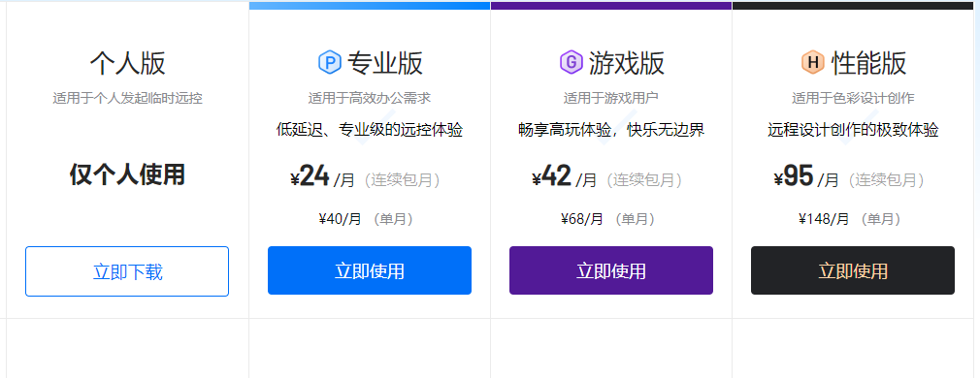Choose the ¥40/月 单月 price option
The height and width of the screenshot is (378, 980).
coord(366,219)
